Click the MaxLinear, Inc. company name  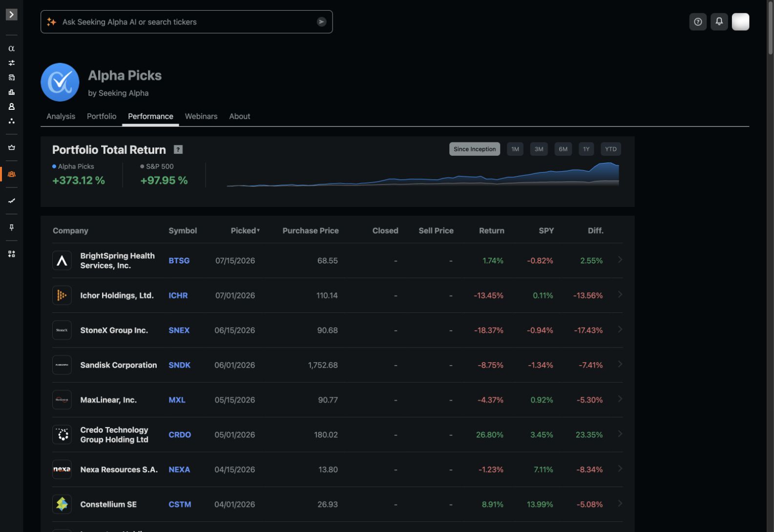(x=108, y=400)
